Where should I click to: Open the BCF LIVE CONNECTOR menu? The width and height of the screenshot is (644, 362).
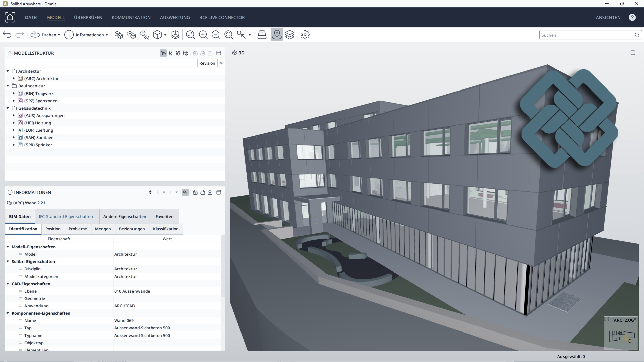click(x=222, y=17)
